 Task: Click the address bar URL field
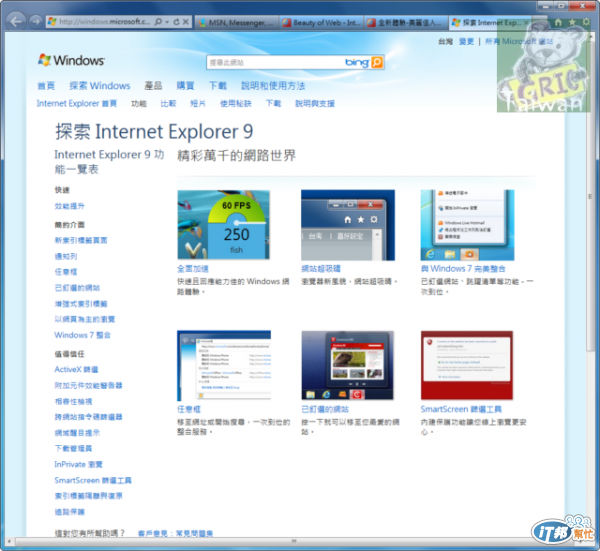click(104, 22)
